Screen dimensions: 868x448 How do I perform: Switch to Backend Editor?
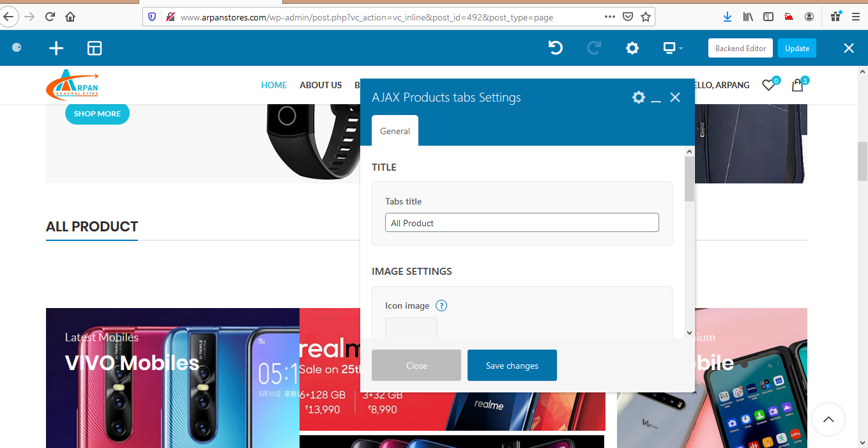741,48
